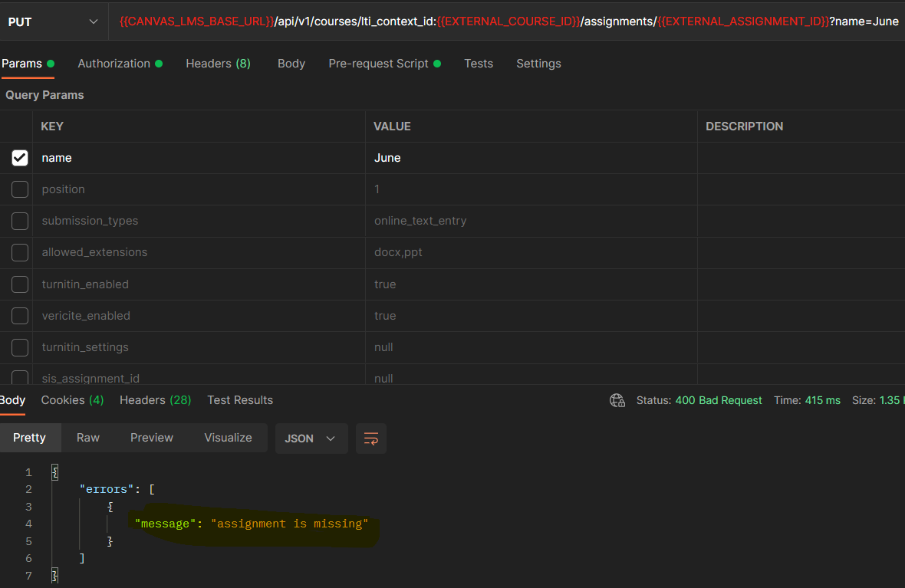Screen dimensions: 905x588
Task: Switch to the Raw response view
Action: click(87, 438)
